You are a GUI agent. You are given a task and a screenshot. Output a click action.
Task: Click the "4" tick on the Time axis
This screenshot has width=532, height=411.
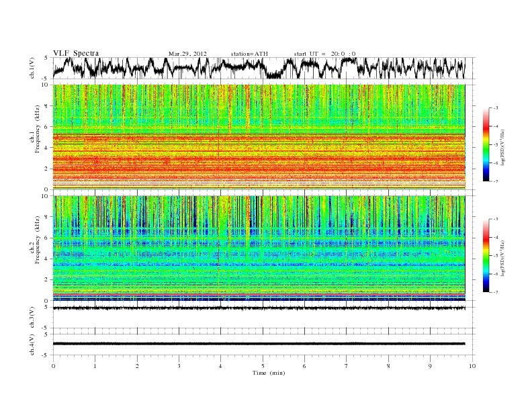point(221,366)
